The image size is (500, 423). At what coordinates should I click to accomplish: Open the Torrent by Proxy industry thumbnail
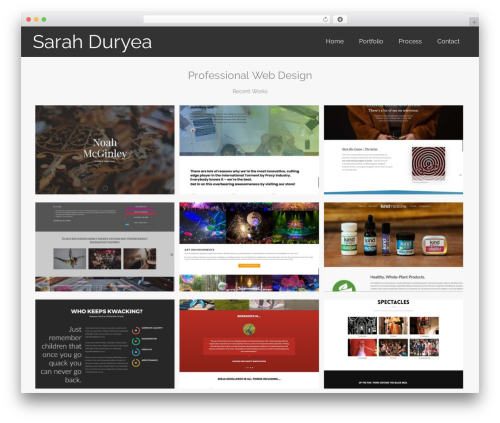click(249, 150)
